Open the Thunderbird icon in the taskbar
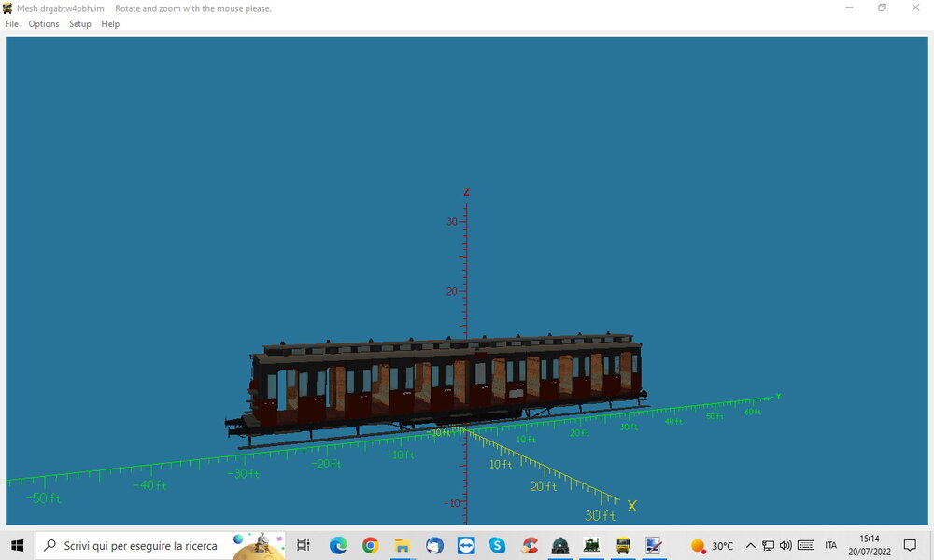 tap(434, 545)
